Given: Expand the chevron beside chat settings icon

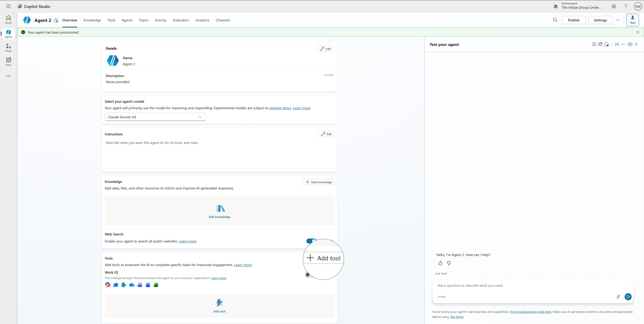Looking at the screenshot, I should pos(612,45).
